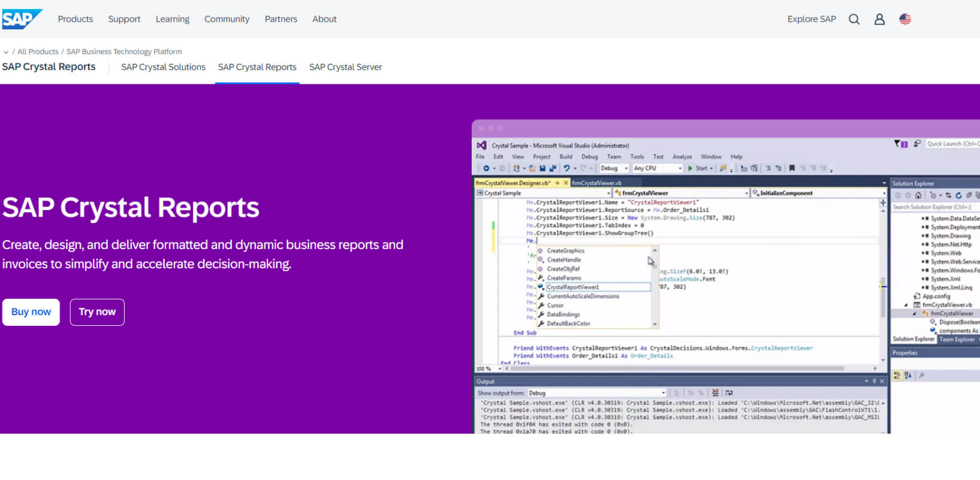This screenshot has width=980, height=480.
Task: Open the user account profile icon
Action: click(879, 19)
